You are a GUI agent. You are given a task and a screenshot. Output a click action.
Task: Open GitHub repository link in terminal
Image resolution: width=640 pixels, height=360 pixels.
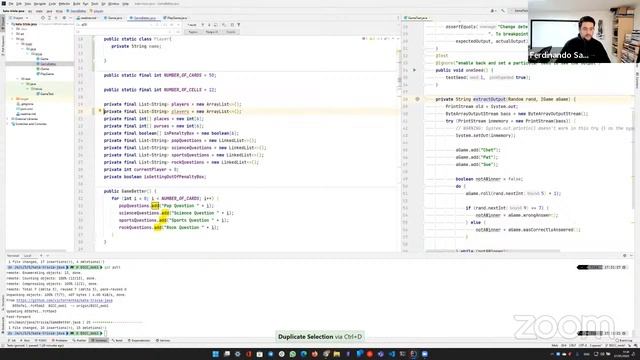[64, 300]
